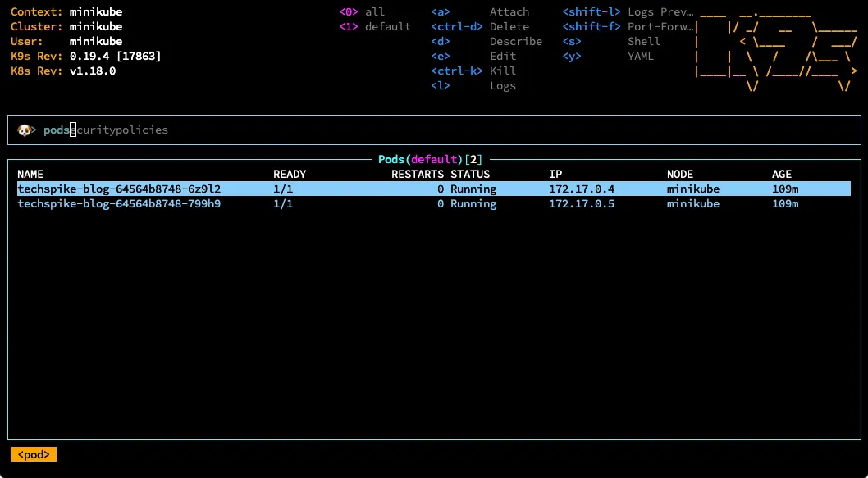Click the Context: minikube value
Image resolution: width=868 pixels, height=478 pixels.
(96, 12)
